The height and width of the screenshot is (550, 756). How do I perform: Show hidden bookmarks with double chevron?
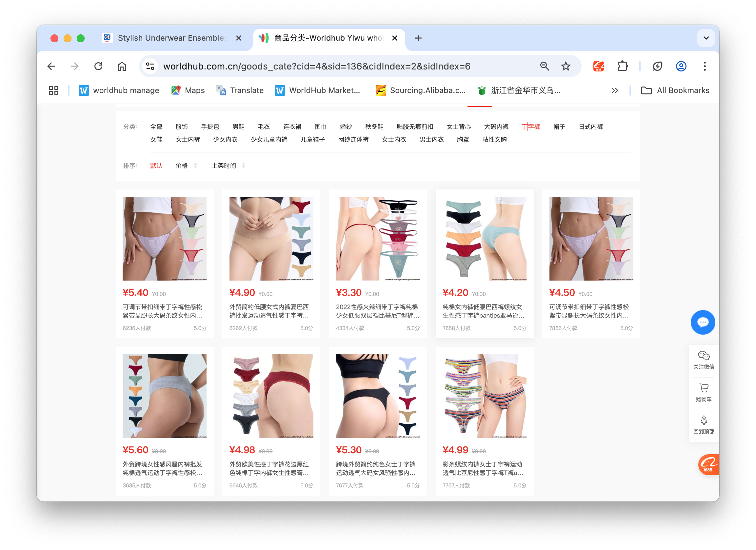coord(615,90)
